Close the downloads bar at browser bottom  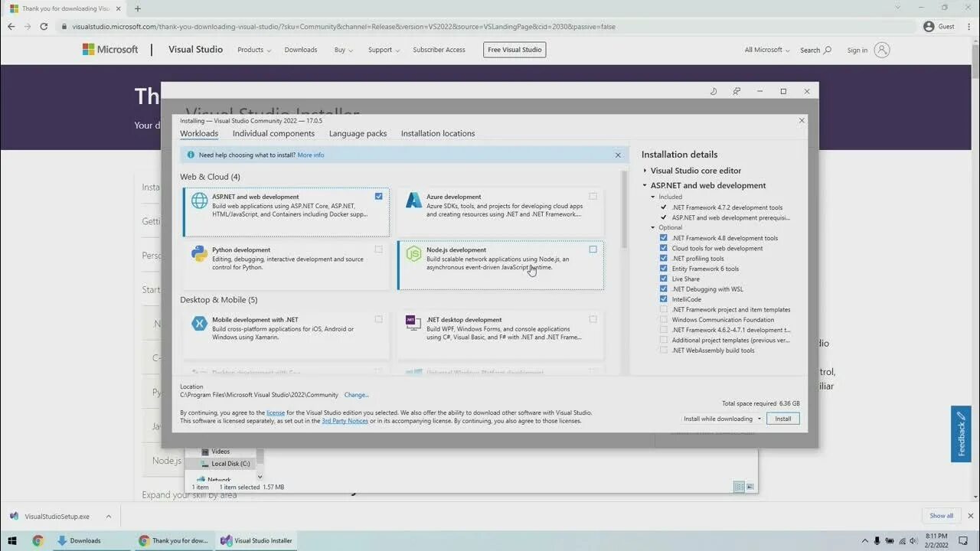(x=971, y=516)
